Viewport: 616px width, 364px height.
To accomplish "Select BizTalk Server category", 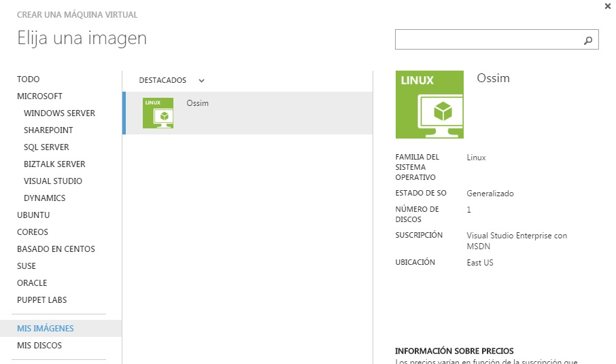I will point(54,164).
